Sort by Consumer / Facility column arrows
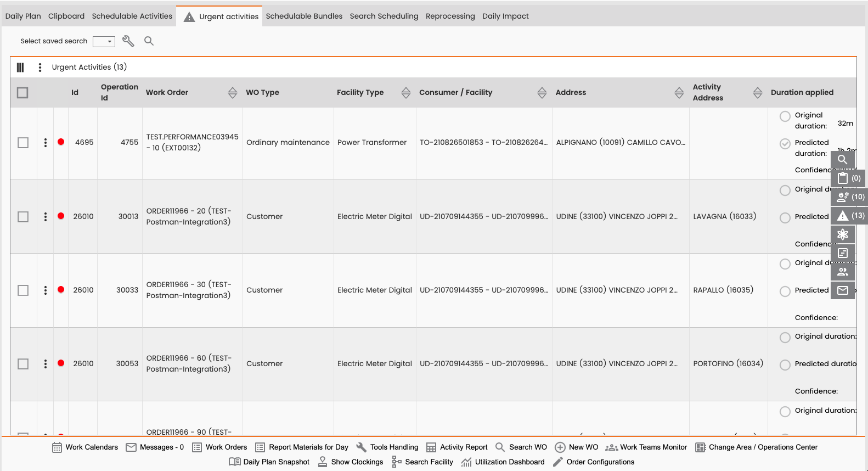This screenshot has width=868, height=471. (x=542, y=93)
